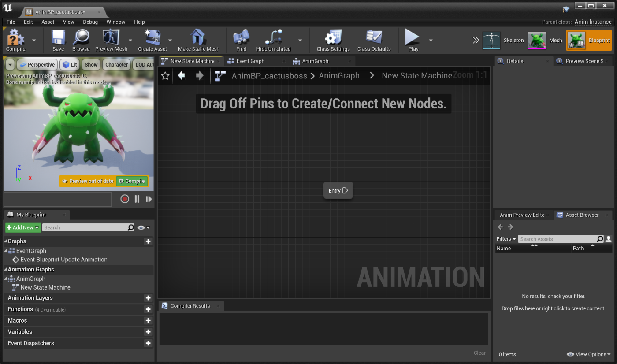This screenshot has width=617, height=364.
Task: Open the File menu
Action: pyautogui.click(x=11, y=22)
